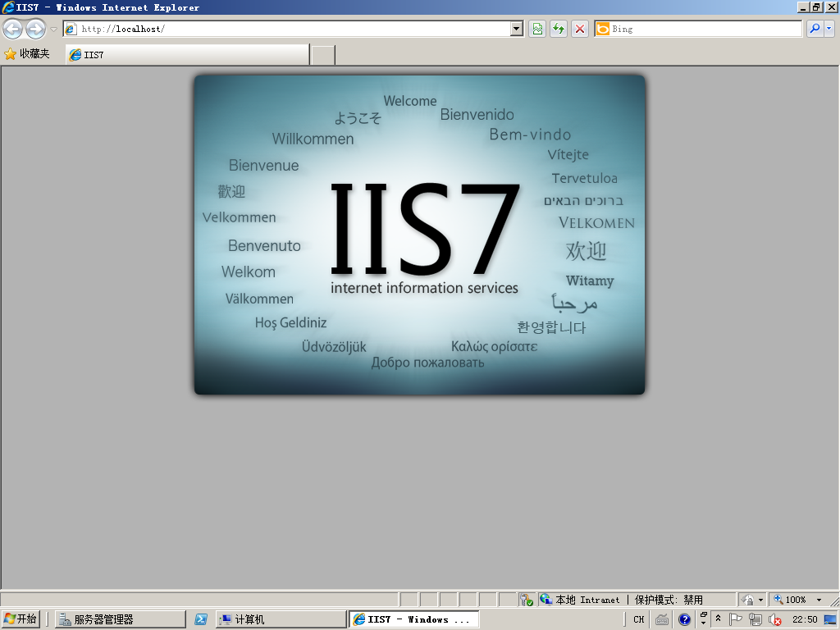Launch Windows PowerShell from the taskbar
Image resolution: width=840 pixels, height=630 pixels.
[x=201, y=619]
